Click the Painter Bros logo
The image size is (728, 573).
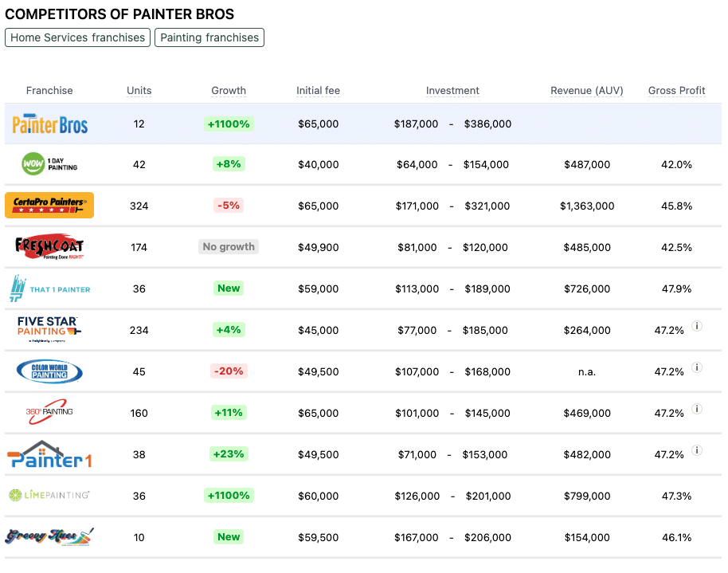click(49, 124)
